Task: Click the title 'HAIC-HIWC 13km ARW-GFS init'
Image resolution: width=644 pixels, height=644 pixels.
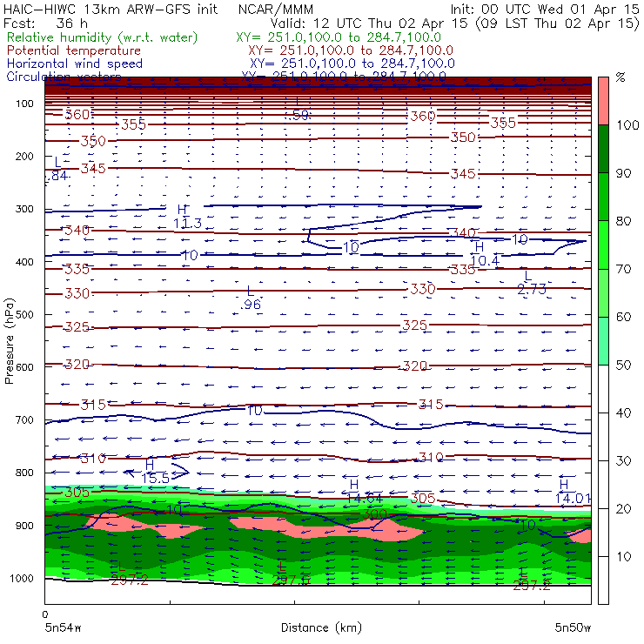Action: click(x=111, y=10)
